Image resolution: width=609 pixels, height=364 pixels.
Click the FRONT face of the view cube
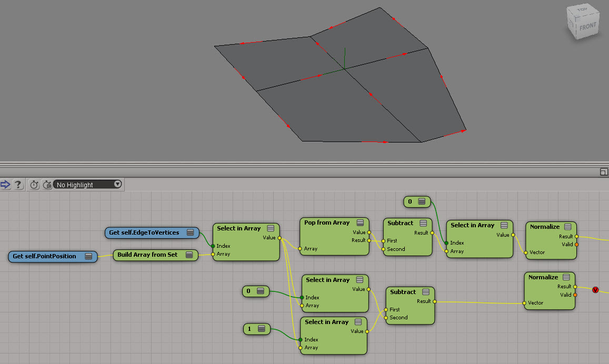click(587, 26)
